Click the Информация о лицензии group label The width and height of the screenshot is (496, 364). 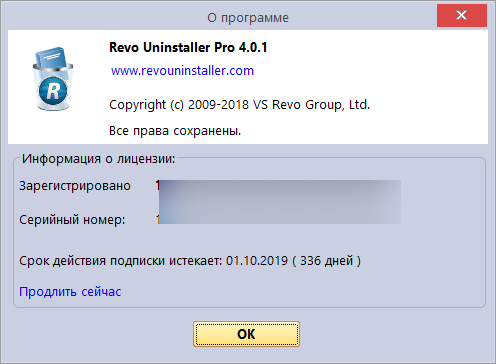coord(98,159)
